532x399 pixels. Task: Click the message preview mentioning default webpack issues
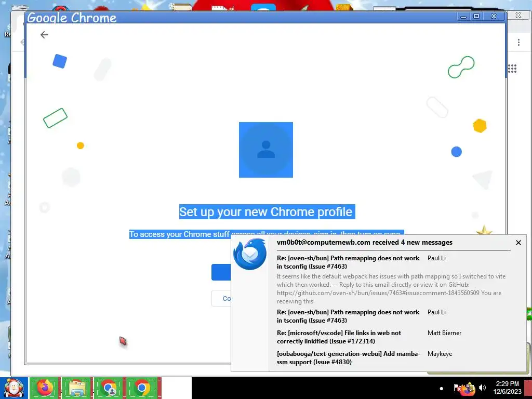point(391,289)
